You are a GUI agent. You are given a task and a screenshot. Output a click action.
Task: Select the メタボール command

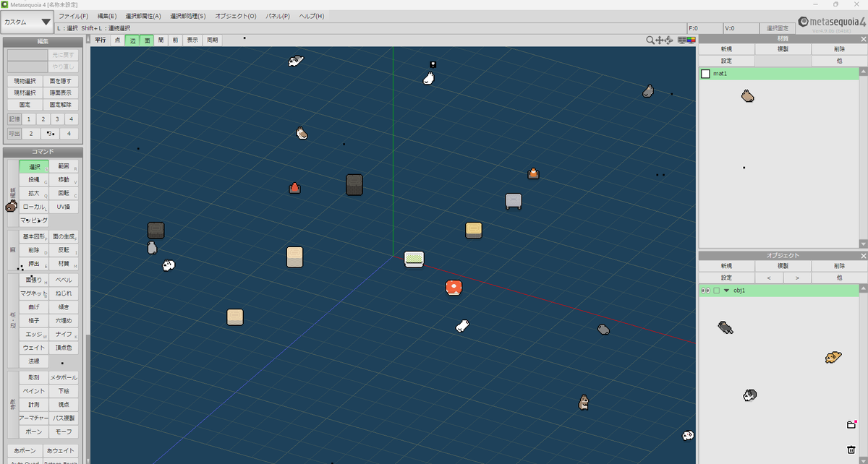[x=64, y=378]
